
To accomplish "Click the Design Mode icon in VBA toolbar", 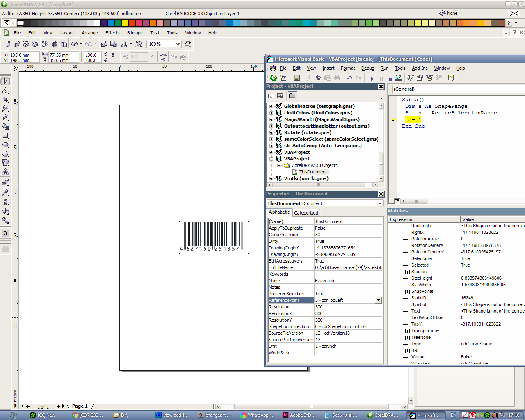I will coord(398,78).
